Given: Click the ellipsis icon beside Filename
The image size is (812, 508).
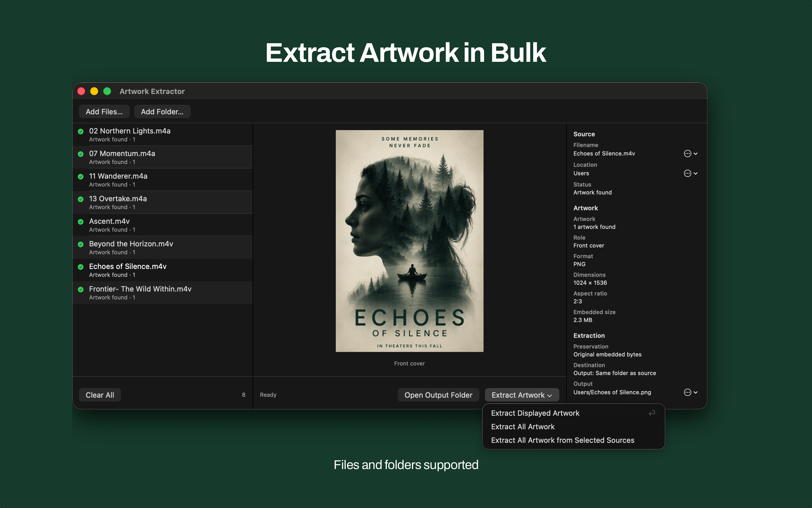Looking at the screenshot, I should (x=687, y=154).
